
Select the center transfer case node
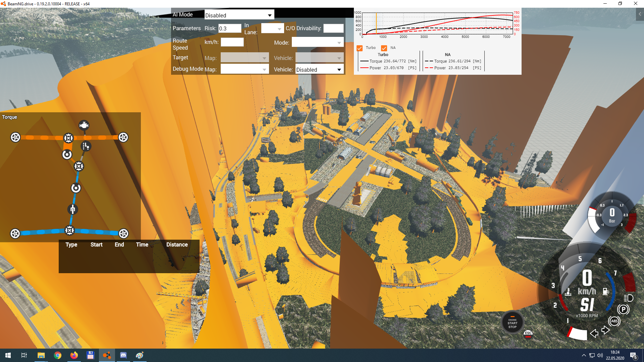[x=79, y=166]
